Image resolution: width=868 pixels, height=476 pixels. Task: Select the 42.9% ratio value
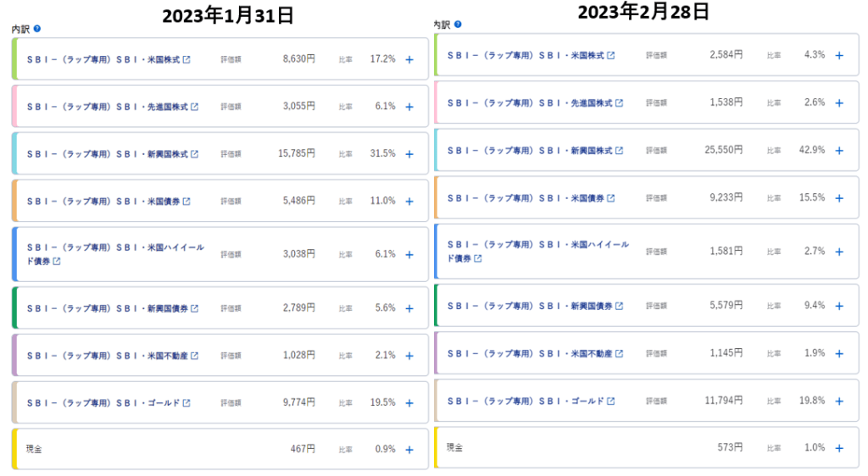coord(811,150)
